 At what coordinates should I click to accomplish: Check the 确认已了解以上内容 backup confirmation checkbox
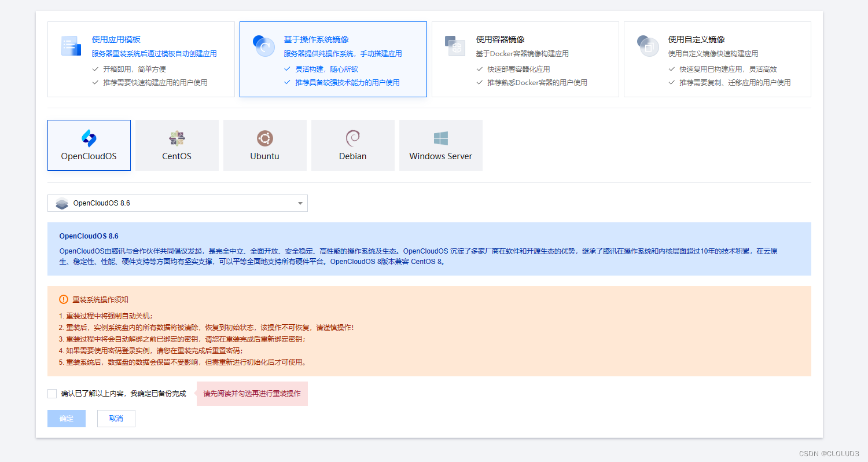(52, 394)
